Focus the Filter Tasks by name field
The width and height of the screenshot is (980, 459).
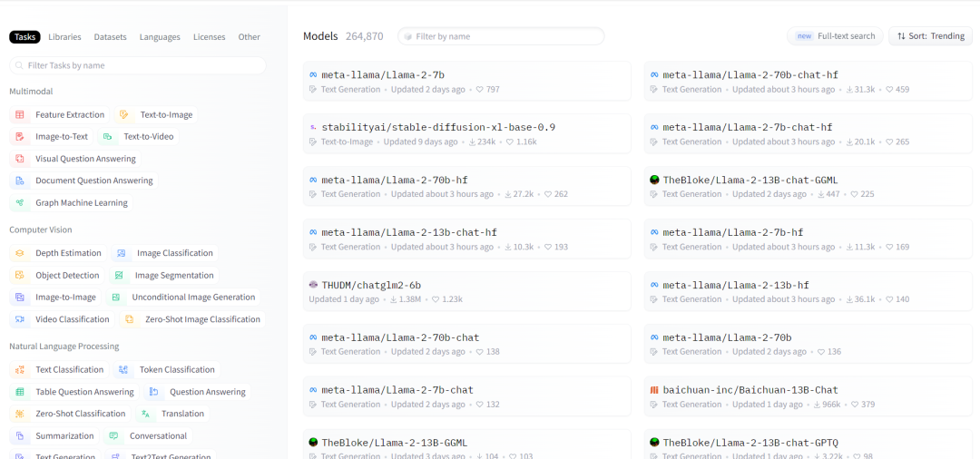138,65
